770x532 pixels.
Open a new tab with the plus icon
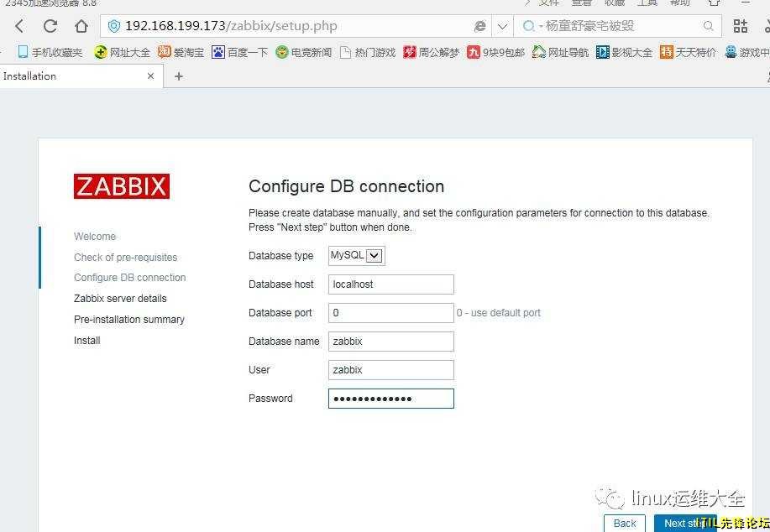[179, 76]
